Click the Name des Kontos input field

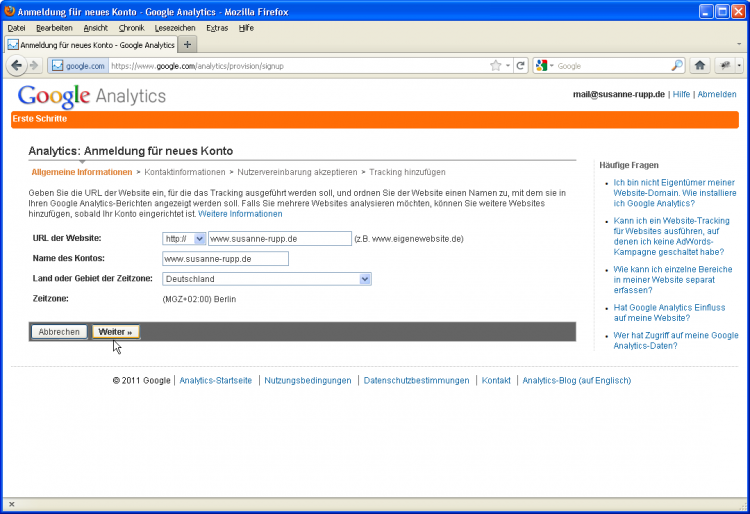point(225,259)
